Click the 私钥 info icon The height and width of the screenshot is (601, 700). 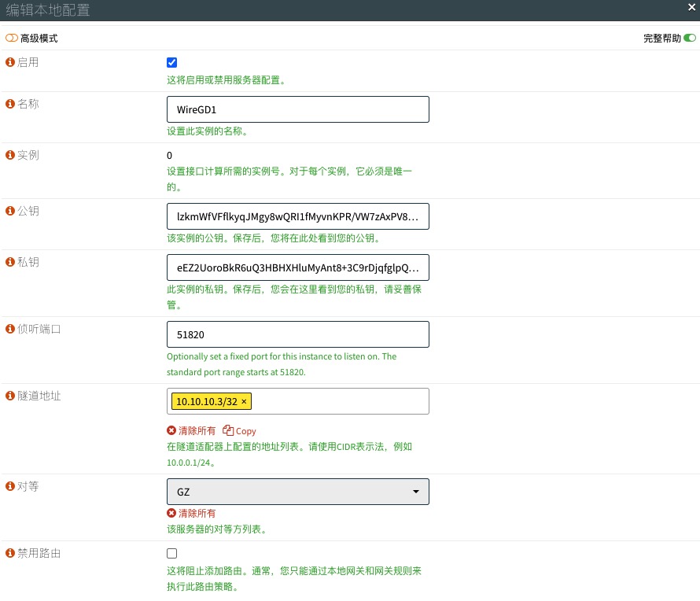(x=10, y=262)
